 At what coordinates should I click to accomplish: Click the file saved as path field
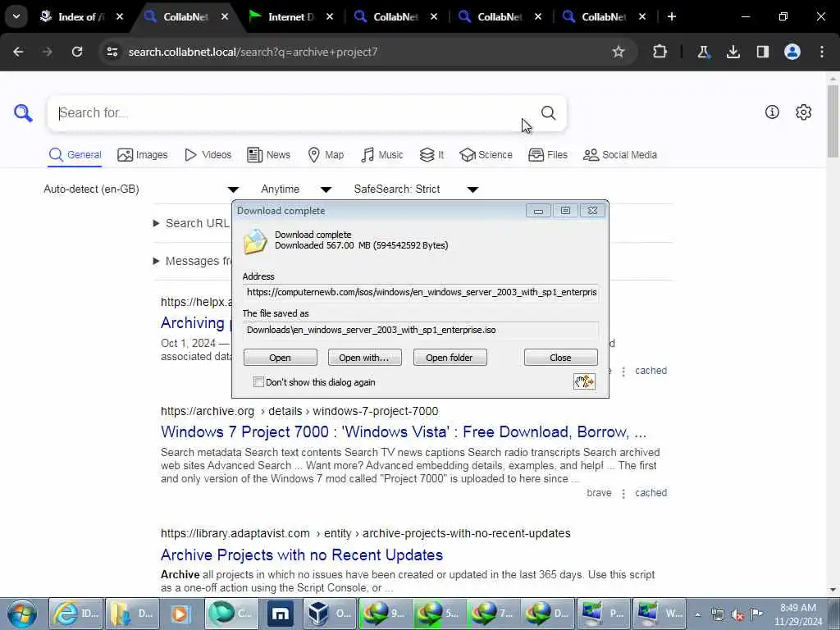[421, 330]
